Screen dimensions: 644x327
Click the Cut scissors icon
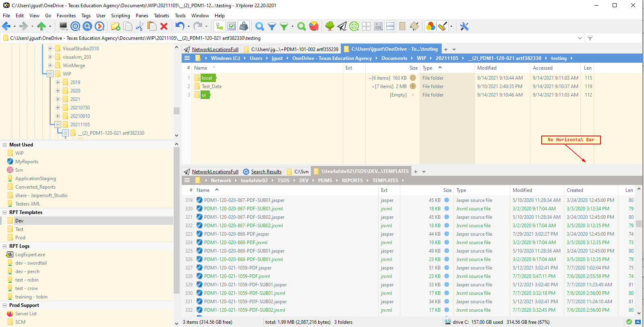(139, 27)
